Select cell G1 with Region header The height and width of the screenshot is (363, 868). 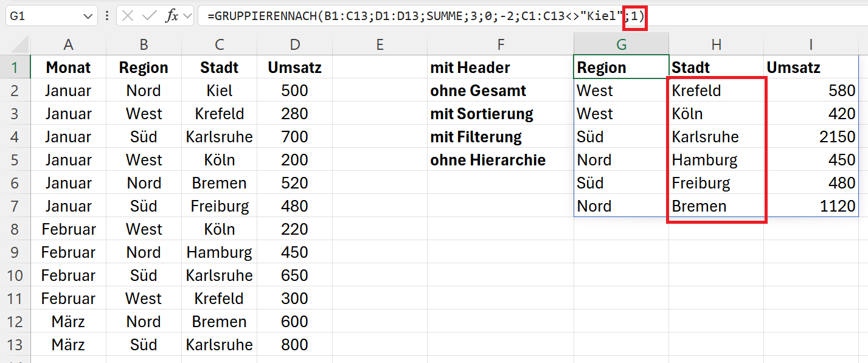click(621, 67)
